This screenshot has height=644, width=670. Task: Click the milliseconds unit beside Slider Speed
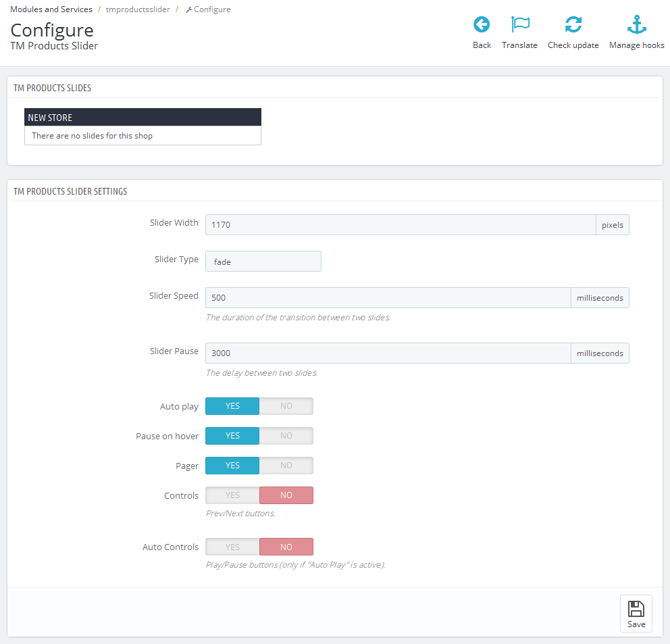pos(600,297)
